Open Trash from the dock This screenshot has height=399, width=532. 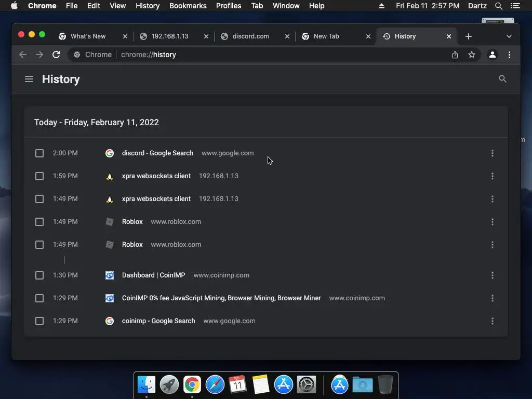point(385,384)
